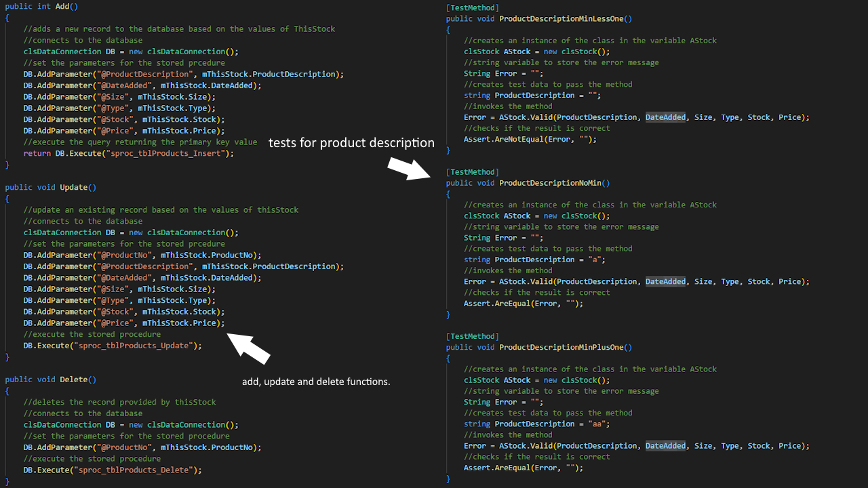
Task: Click the [TestMethod] attribute above ProductDescriptionNoMin
Action: tap(473, 172)
